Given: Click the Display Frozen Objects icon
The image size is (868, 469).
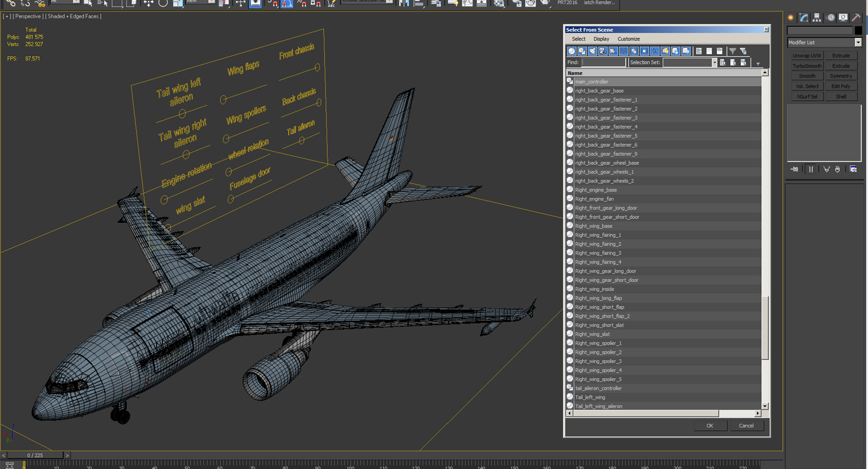Looking at the screenshot, I should [676, 51].
